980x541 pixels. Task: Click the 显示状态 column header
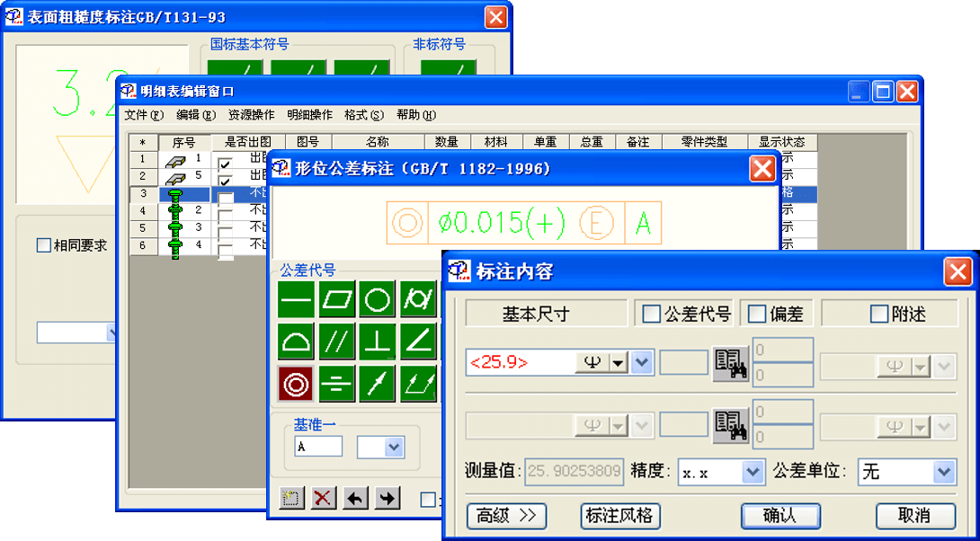[782, 142]
